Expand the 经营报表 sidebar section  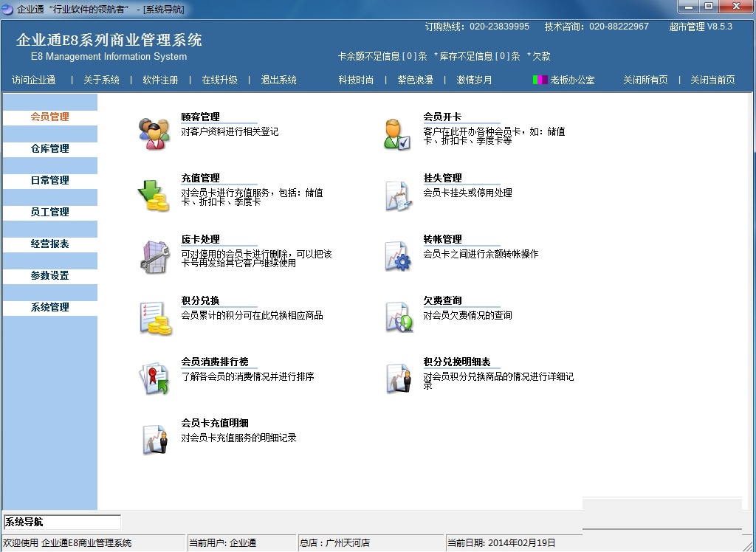pyautogui.click(x=50, y=244)
